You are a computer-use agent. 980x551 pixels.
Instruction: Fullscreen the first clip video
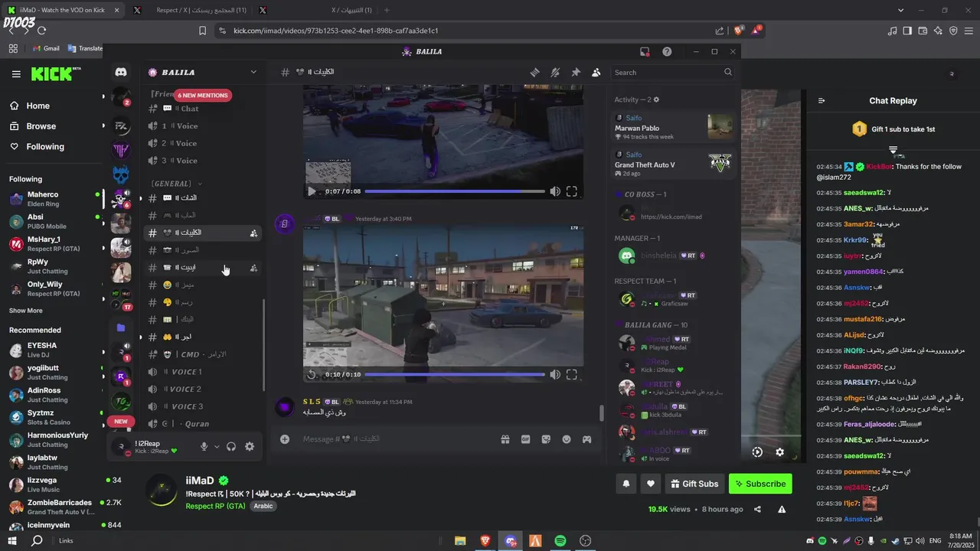click(572, 191)
